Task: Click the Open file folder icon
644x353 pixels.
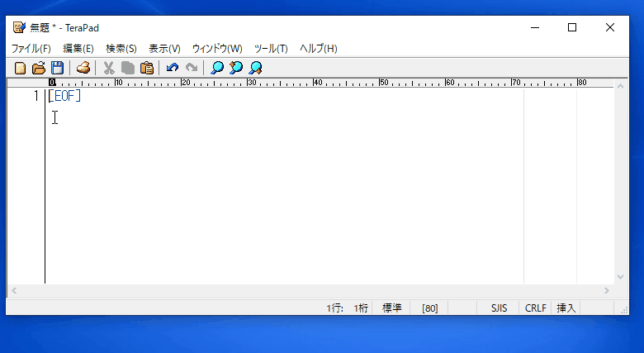Action: (x=39, y=68)
